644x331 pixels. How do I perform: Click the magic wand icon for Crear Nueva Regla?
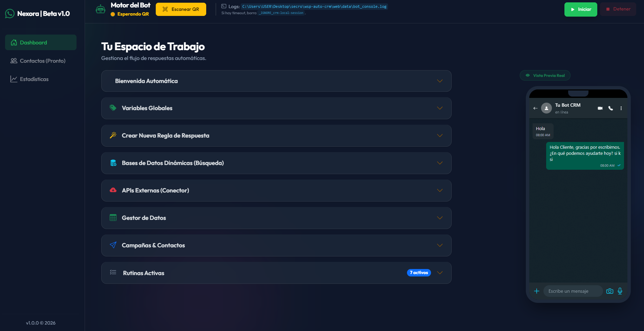pos(113,135)
